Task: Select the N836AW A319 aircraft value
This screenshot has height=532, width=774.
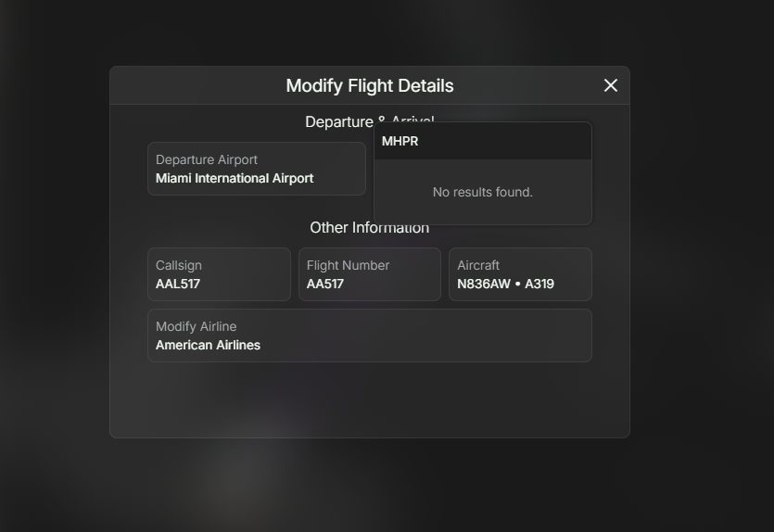Action: click(505, 284)
